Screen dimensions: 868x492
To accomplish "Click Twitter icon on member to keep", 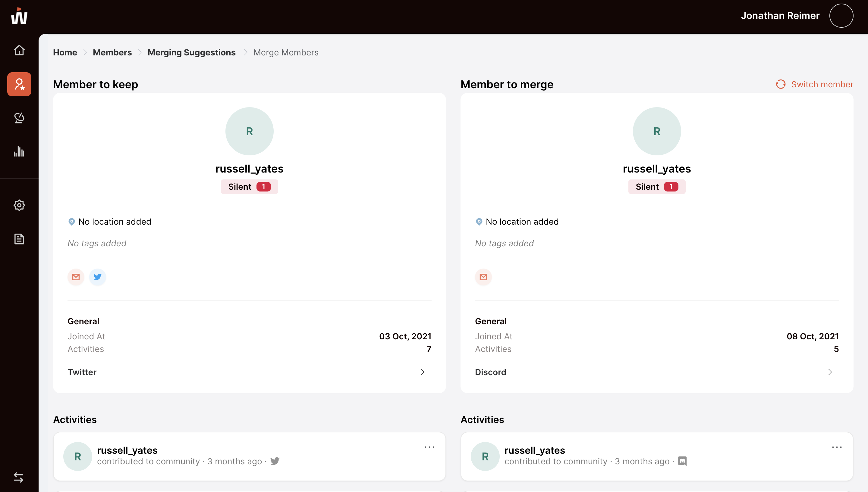I will (x=98, y=277).
